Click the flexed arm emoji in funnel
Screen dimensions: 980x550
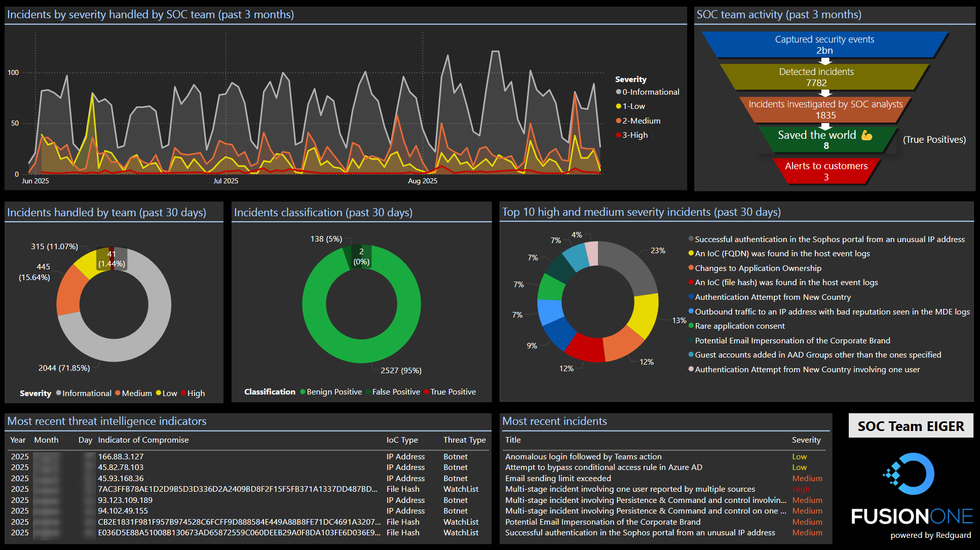[x=866, y=135]
